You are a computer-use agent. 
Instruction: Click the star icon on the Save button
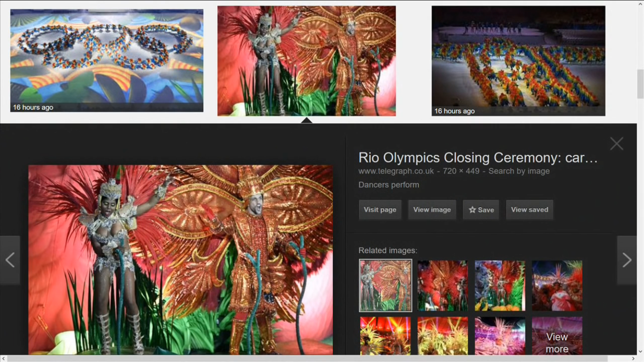[472, 210]
